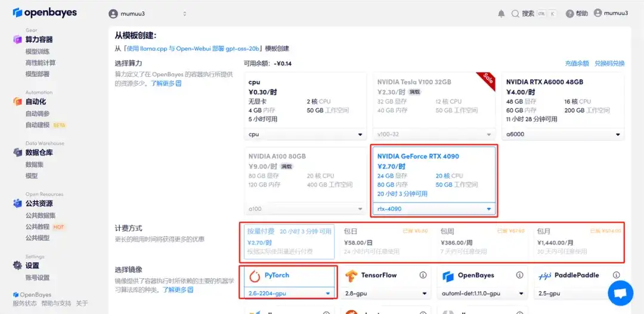
Task: Open 公共数据集 in sidebar
Action: coord(41,216)
